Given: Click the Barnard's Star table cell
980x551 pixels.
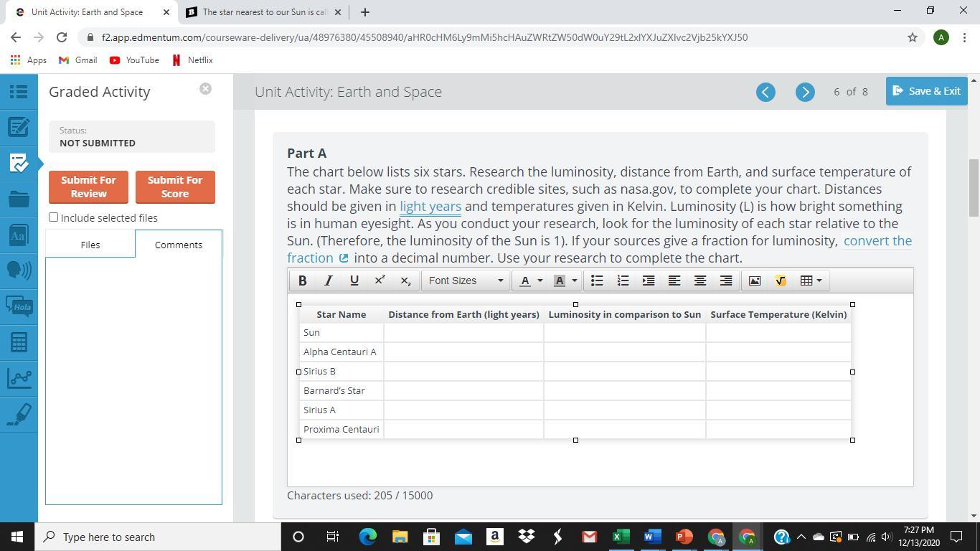Looking at the screenshot, I should pos(341,390).
